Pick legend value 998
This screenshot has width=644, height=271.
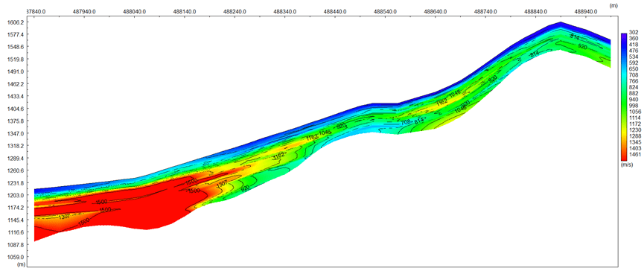click(634, 106)
